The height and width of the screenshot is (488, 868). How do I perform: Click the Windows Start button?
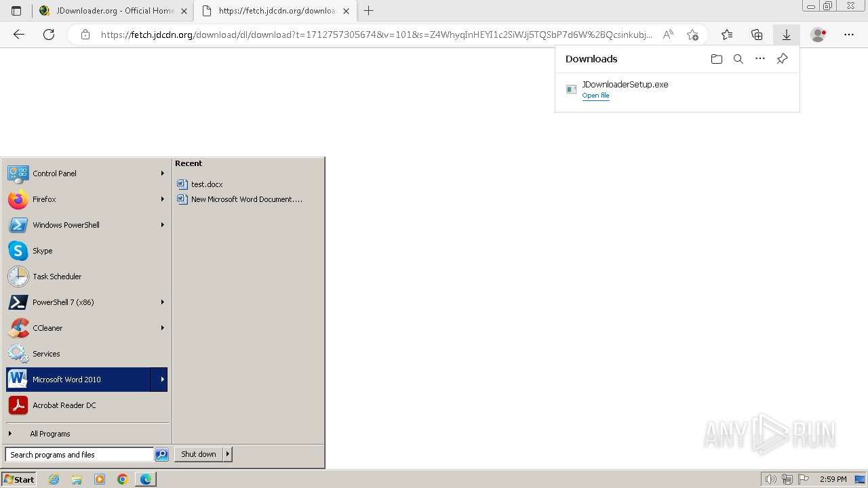[19, 479]
